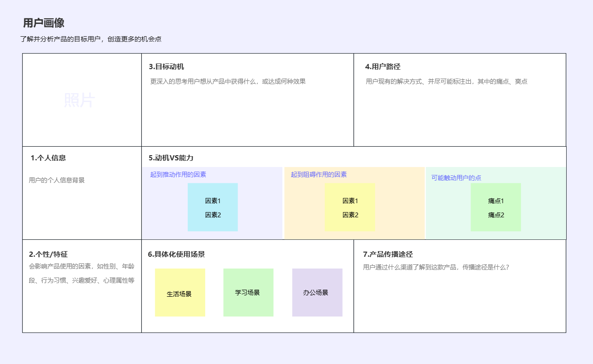The width and height of the screenshot is (593, 364).
Task: Click the 3.目标动机 section heading
Action: [166, 67]
